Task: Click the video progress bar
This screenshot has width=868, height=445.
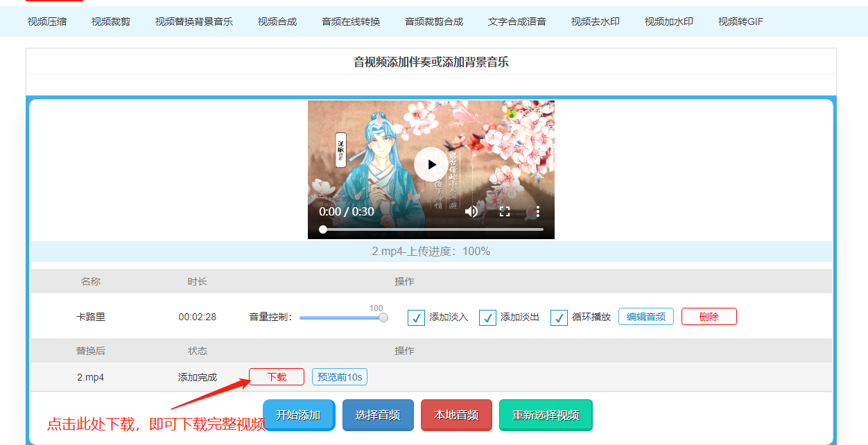Action: coord(431,229)
